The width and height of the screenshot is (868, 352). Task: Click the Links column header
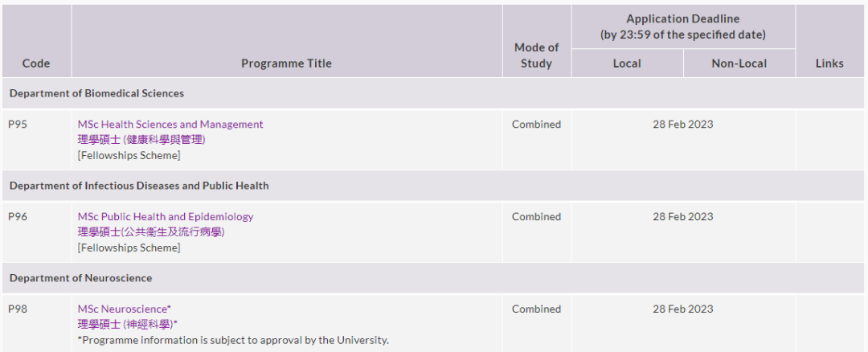click(829, 63)
